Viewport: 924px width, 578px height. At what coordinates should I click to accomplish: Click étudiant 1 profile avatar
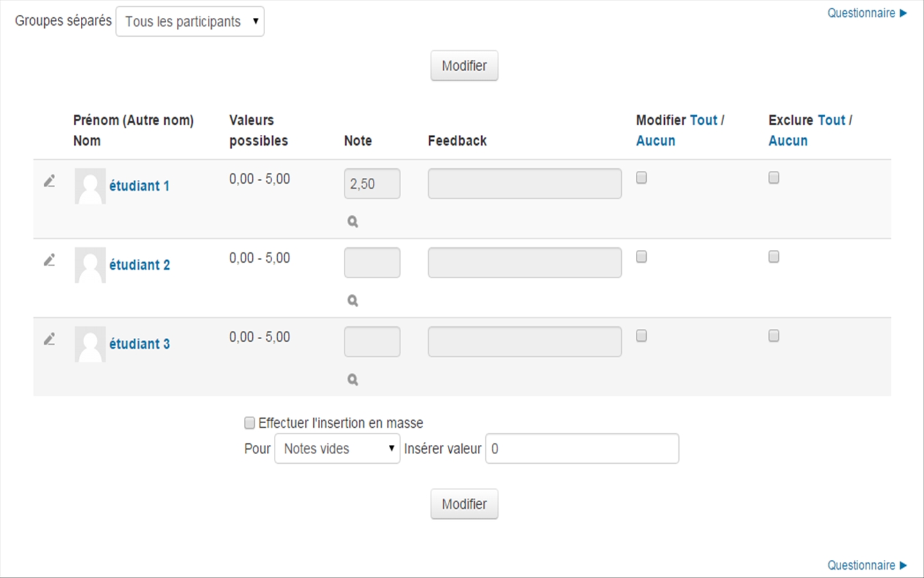tap(90, 186)
